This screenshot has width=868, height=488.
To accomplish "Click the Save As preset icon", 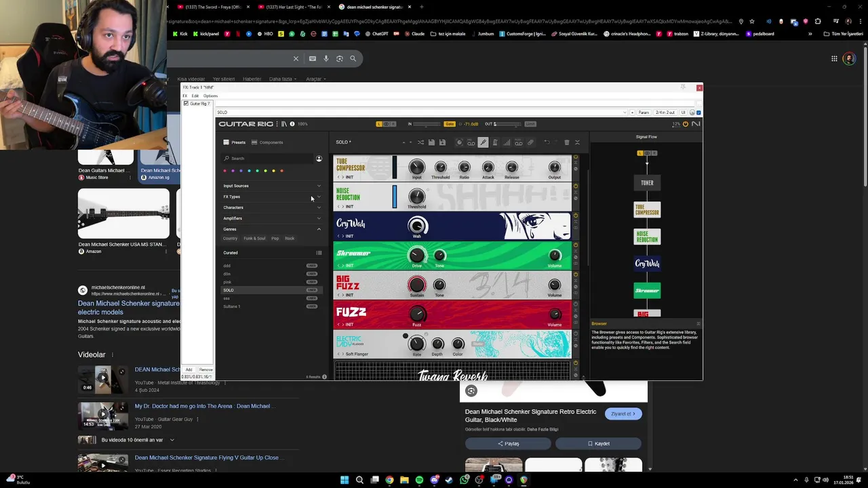I will (x=442, y=142).
